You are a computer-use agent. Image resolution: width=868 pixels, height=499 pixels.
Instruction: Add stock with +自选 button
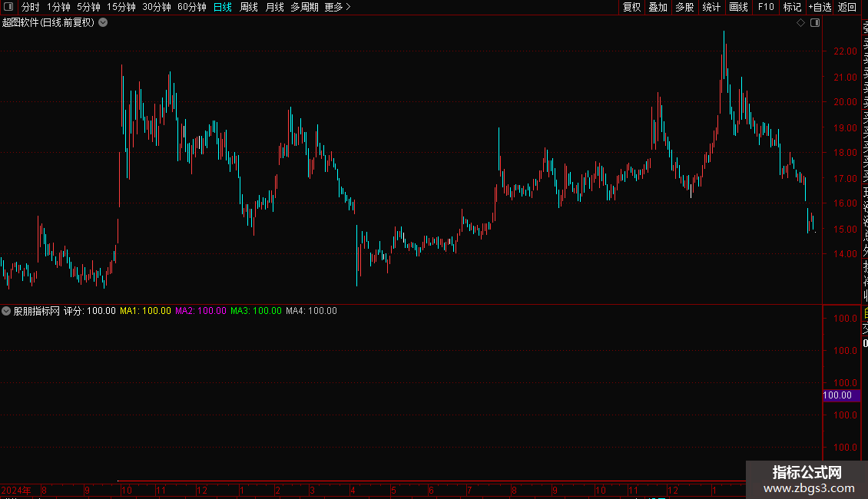[x=820, y=7]
